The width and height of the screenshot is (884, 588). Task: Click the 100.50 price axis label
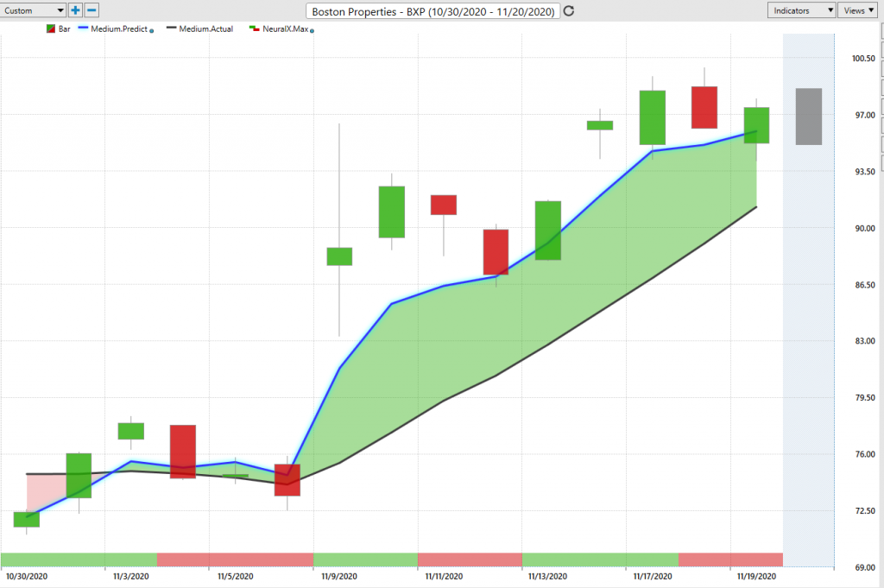863,58
